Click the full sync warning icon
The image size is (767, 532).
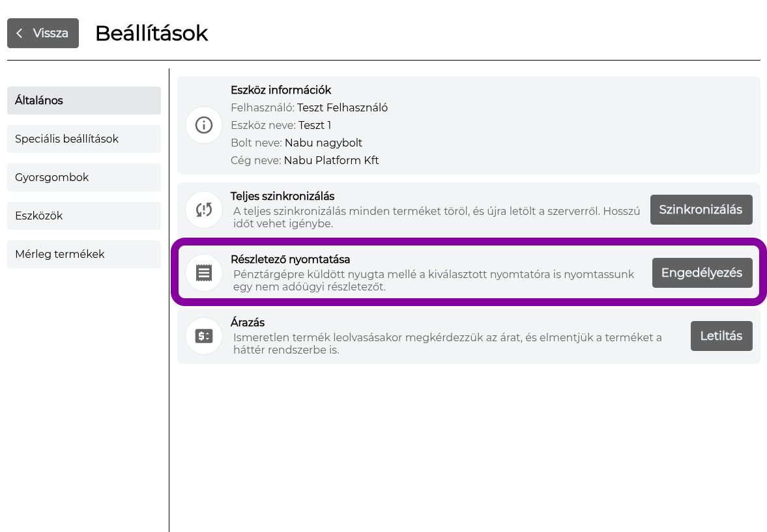click(204, 210)
